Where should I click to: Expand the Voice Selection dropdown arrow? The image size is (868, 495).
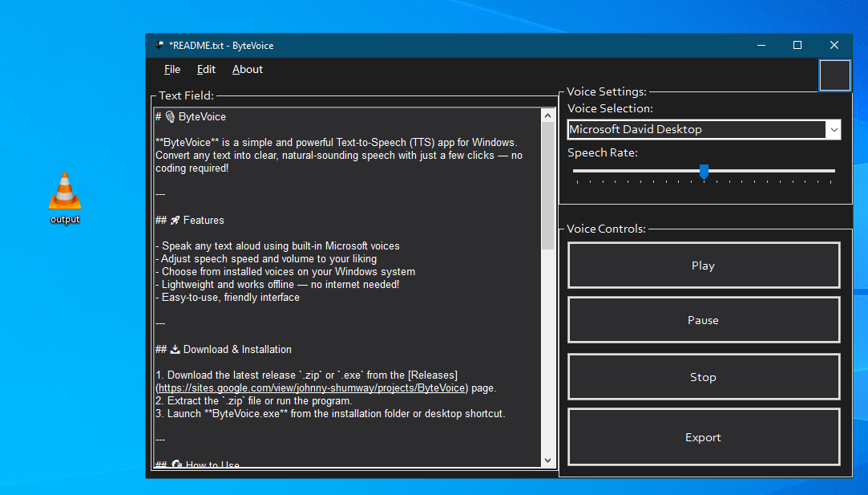point(833,130)
